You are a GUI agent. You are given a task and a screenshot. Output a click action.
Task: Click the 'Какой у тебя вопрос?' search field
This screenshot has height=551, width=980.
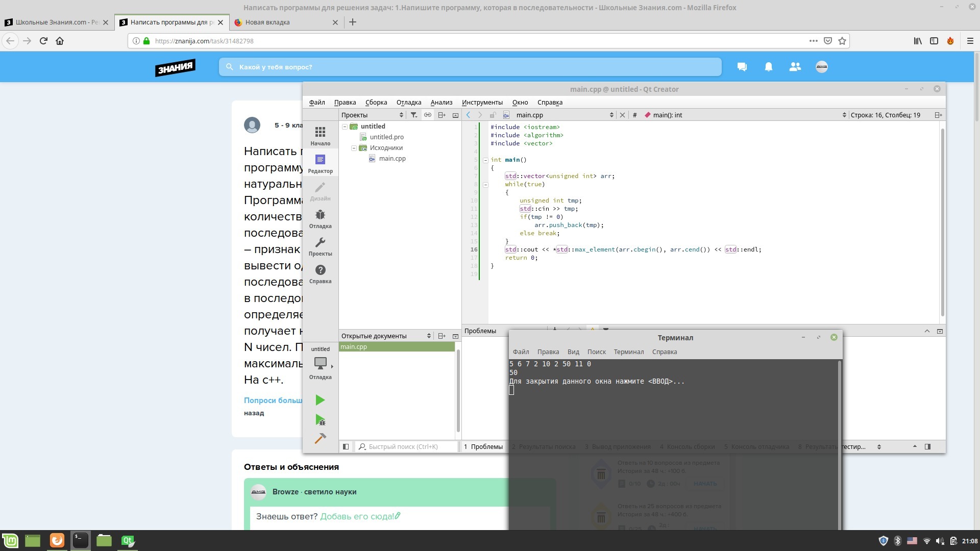tap(470, 67)
